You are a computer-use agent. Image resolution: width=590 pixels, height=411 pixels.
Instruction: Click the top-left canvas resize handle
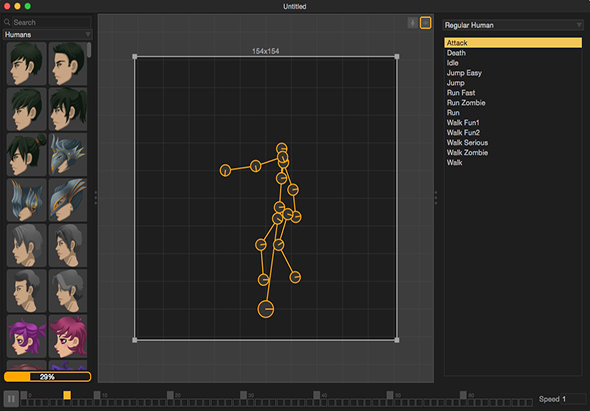pos(135,56)
